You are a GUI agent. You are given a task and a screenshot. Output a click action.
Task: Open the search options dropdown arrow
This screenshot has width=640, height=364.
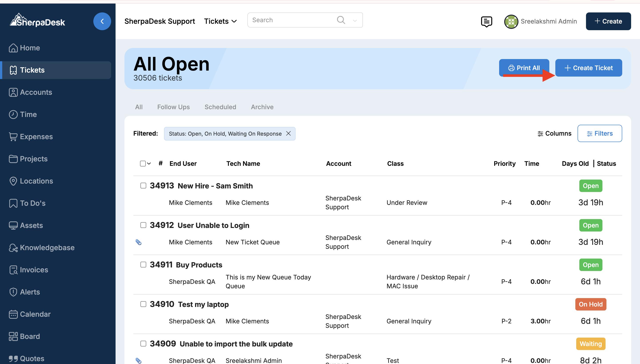click(355, 20)
